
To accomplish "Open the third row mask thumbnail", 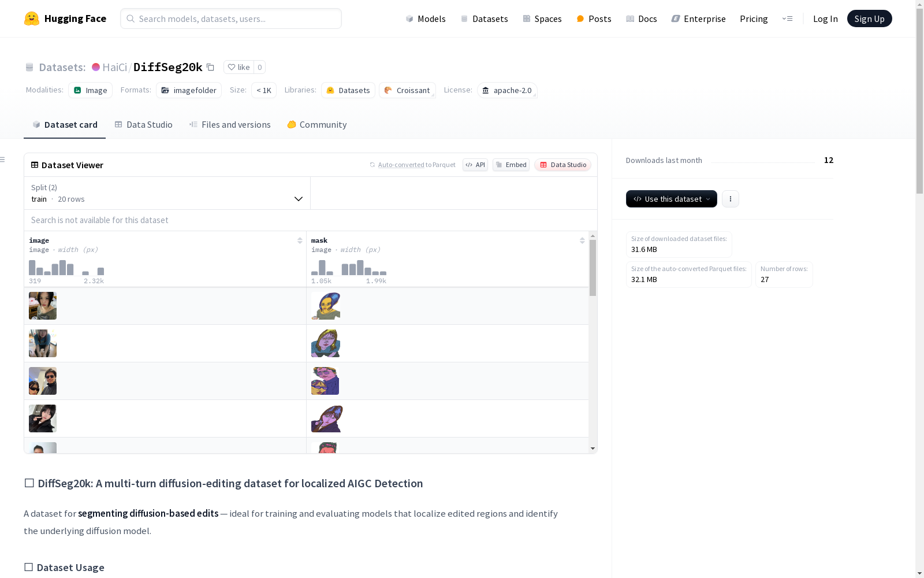I will coord(325,381).
